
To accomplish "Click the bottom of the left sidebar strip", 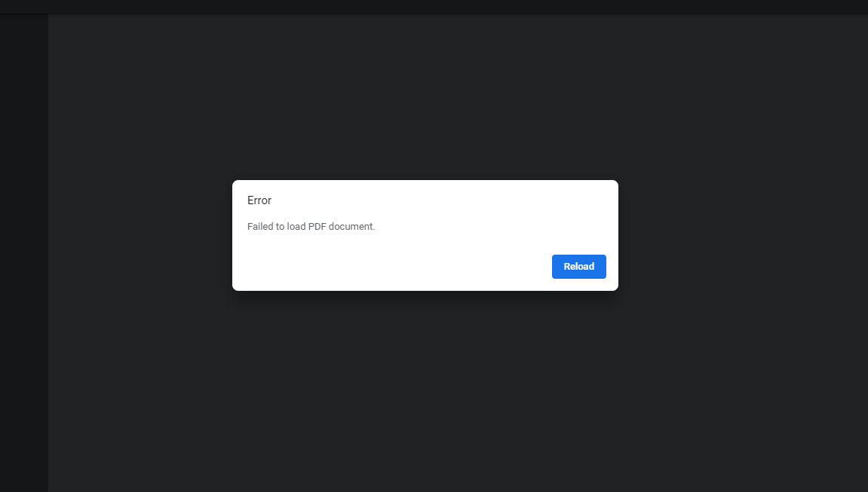I will coord(23,475).
